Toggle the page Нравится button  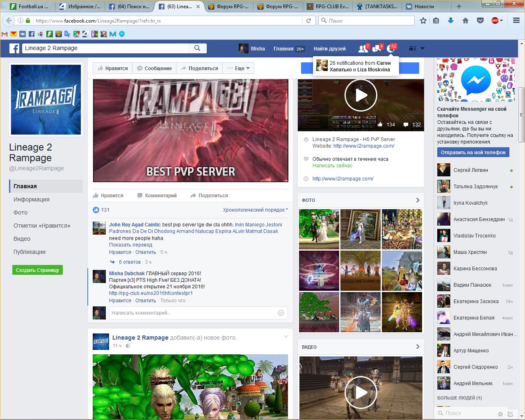[113, 68]
